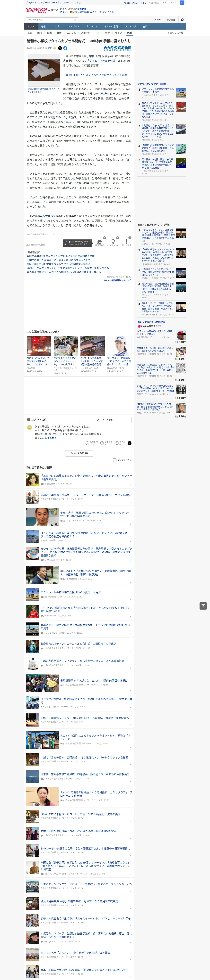Dismiss 千鳥・大悟 recommended article with X

[130, 524]
